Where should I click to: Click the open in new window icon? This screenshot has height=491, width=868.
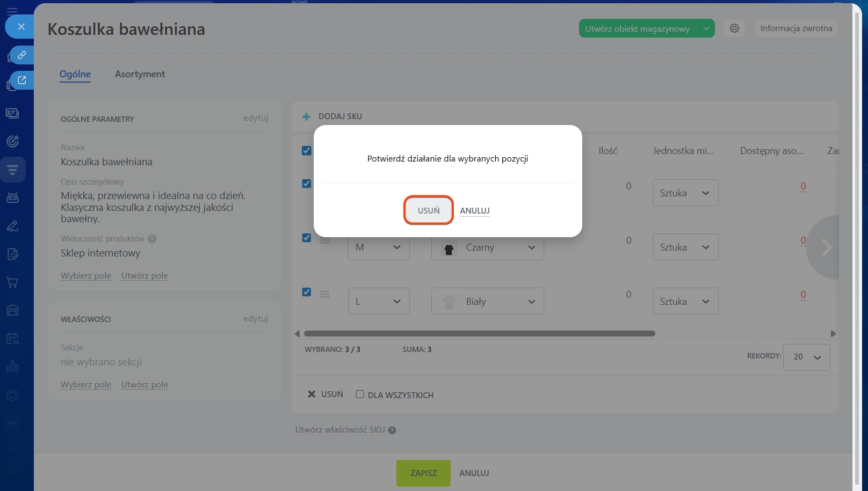click(21, 80)
